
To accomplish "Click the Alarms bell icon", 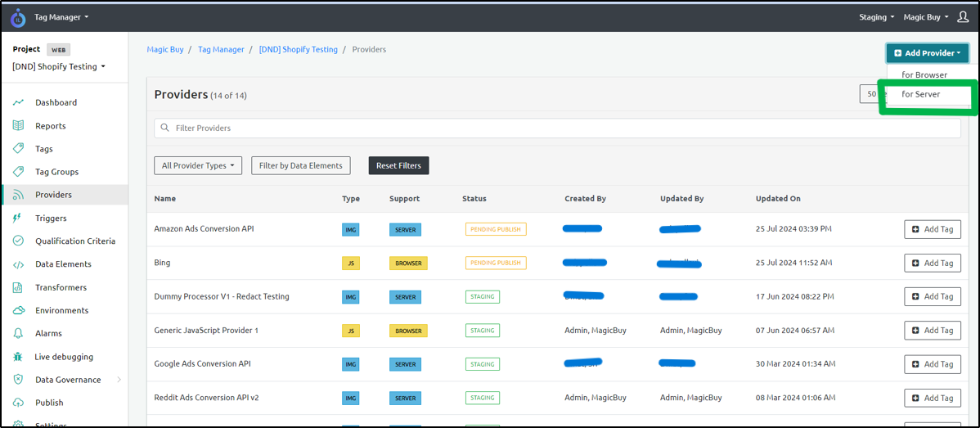I will 18,334.
